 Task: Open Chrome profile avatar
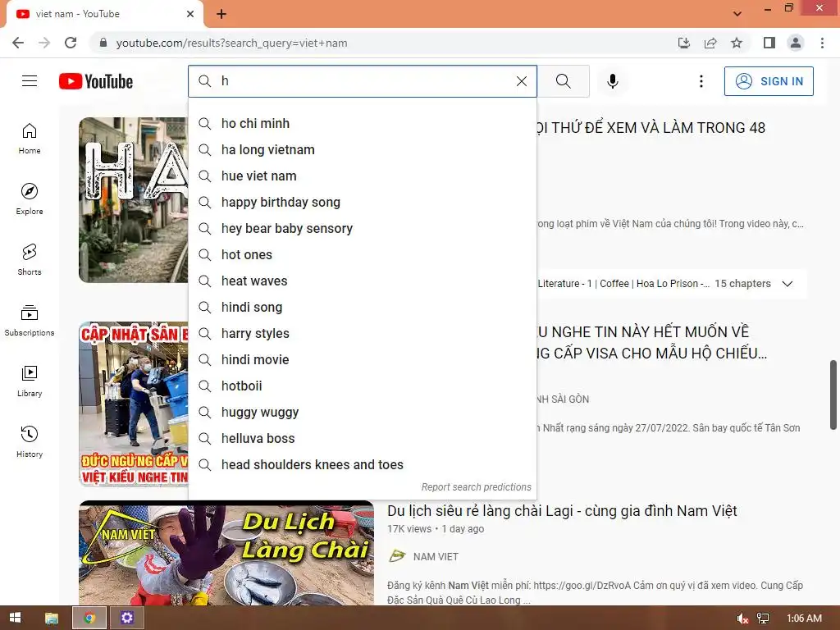tap(796, 43)
